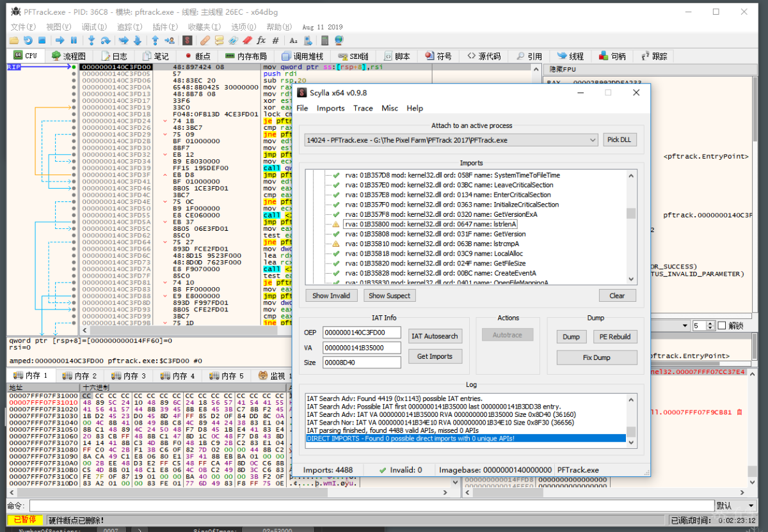Image resolution: width=768 pixels, height=532 pixels.
Task: Click the step into toolbar icon
Action: pos(92,40)
